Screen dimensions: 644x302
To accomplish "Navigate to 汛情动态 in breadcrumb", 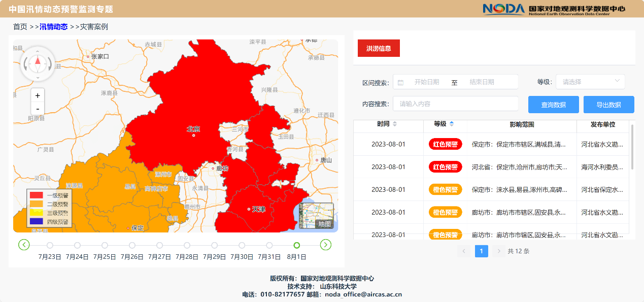I will 53,27.
